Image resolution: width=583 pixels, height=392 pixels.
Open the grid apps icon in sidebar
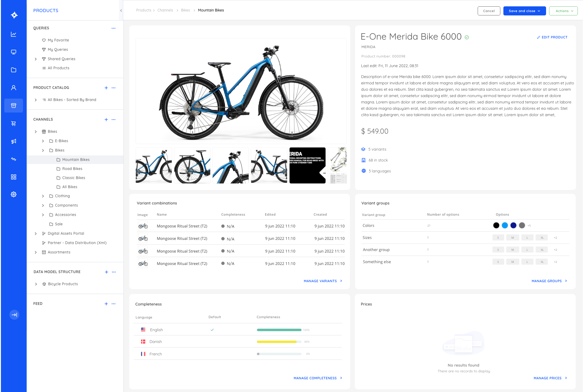[14, 177]
